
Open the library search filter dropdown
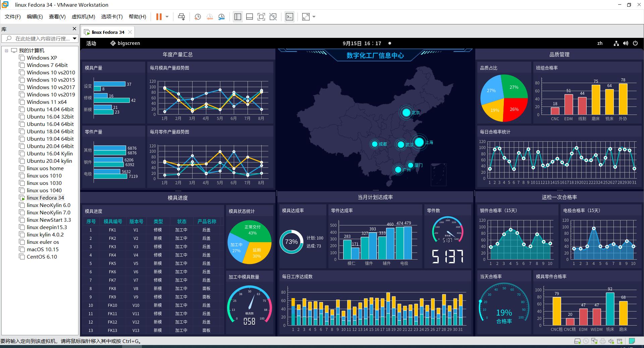(x=74, y=39)
